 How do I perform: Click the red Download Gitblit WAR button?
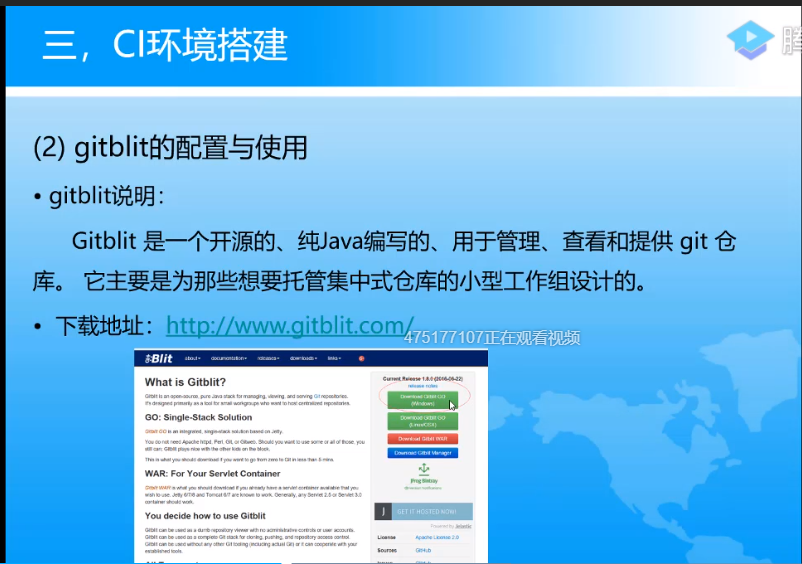click(x=422, y=439)
